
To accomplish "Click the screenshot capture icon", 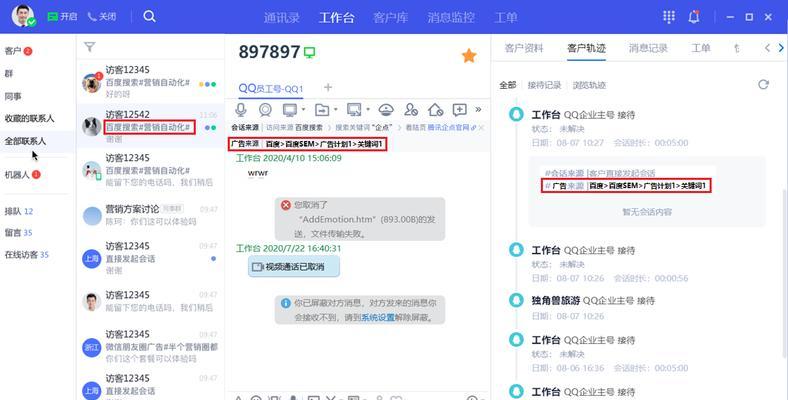I will pos(354,110).
